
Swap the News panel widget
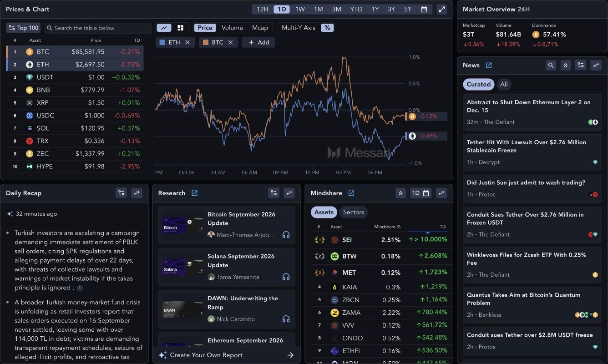596,65
